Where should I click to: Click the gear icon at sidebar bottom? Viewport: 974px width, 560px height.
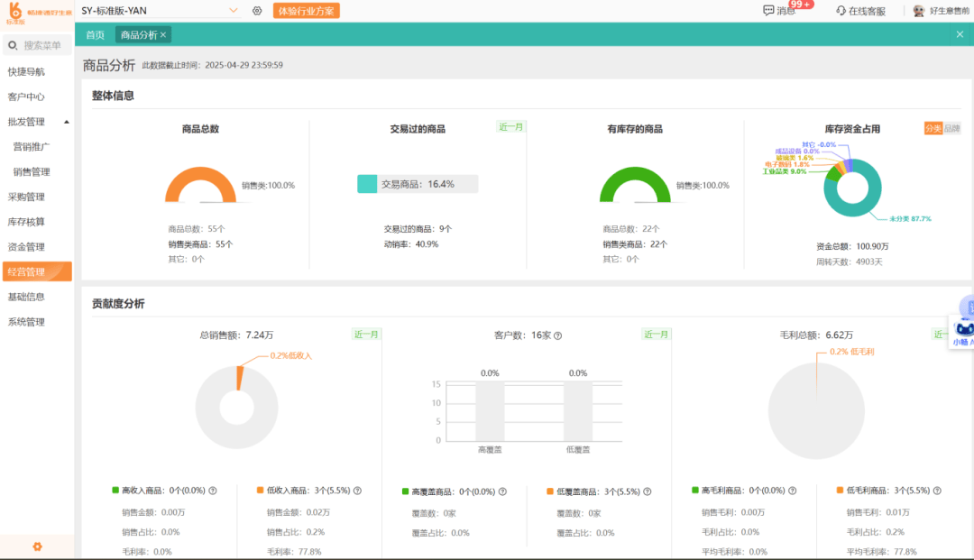pos(37,546)
